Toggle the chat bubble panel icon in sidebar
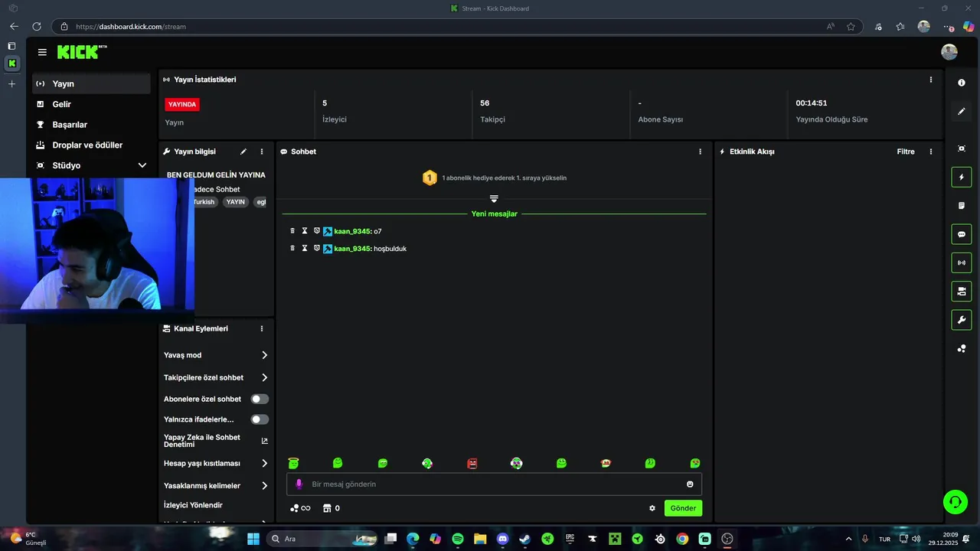Screen dimensions: 980x551 962,234
